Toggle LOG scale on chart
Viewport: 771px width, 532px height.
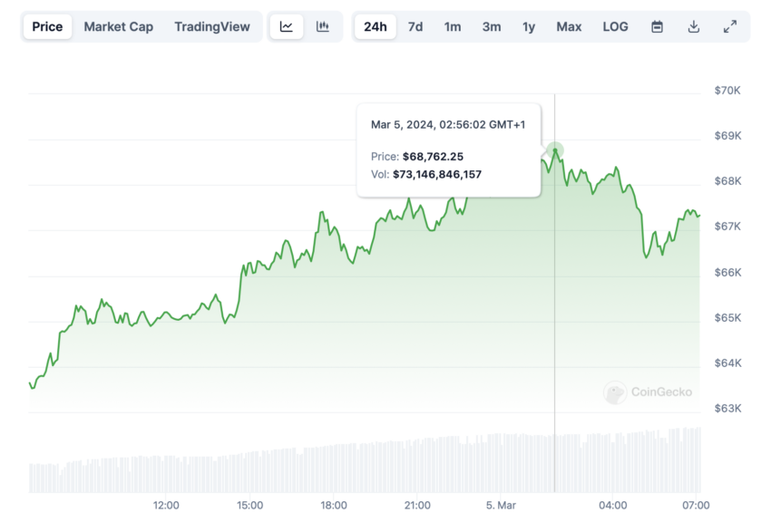615,26
